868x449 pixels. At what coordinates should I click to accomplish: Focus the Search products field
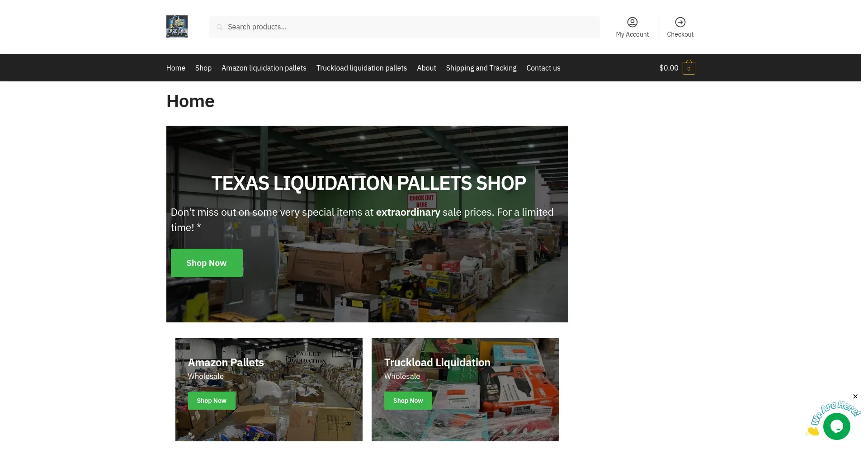click(404, 27)
